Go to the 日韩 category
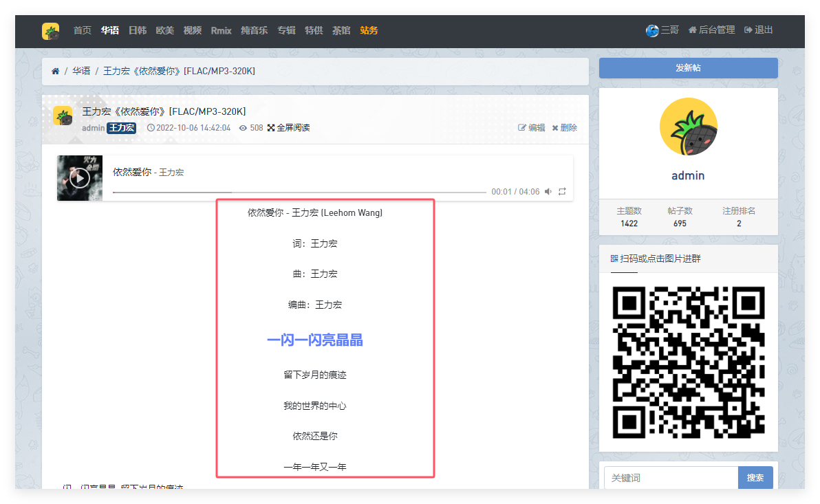The image size is (820, 504). pyautogui.click(x=137, y=30)
